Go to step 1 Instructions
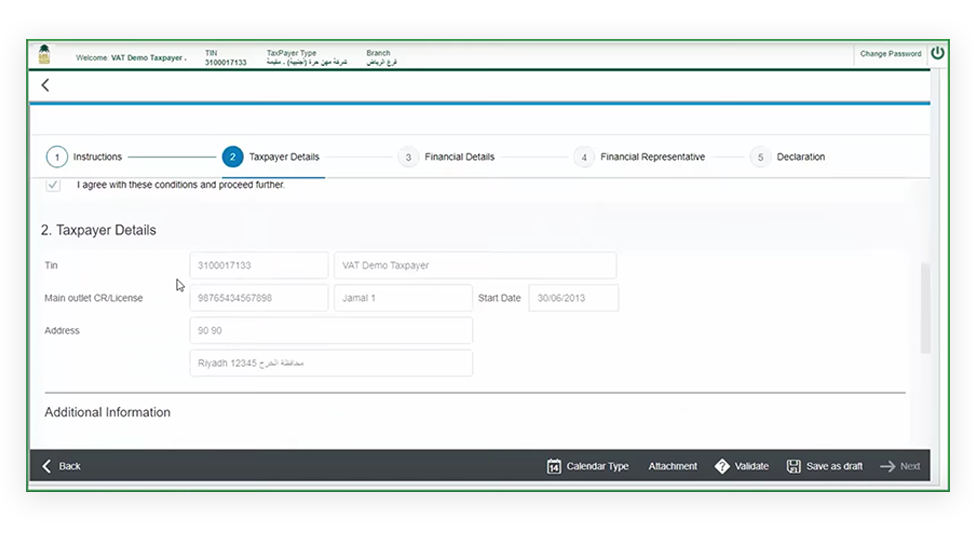The image size is (974, 535). pyautogui.click(x=84, y=157)
